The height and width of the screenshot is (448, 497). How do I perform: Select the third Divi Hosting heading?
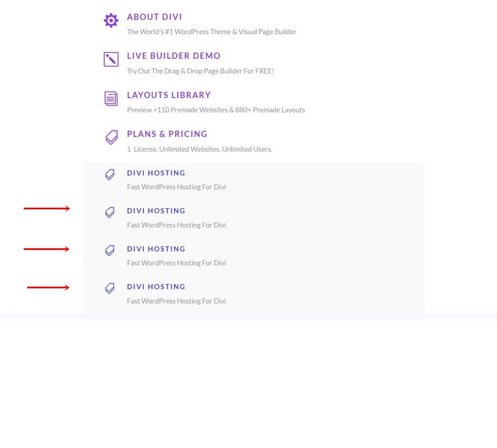click(156, 249)
